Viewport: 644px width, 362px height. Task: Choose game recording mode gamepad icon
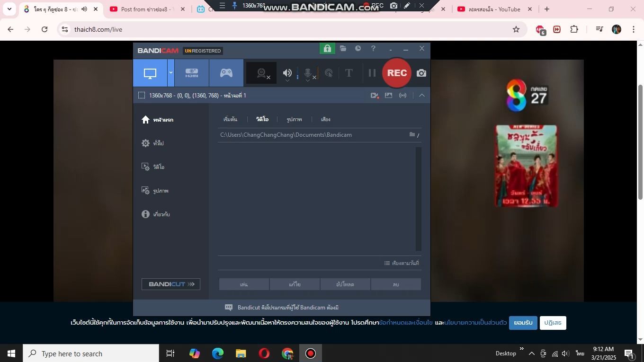click(226, 73)
